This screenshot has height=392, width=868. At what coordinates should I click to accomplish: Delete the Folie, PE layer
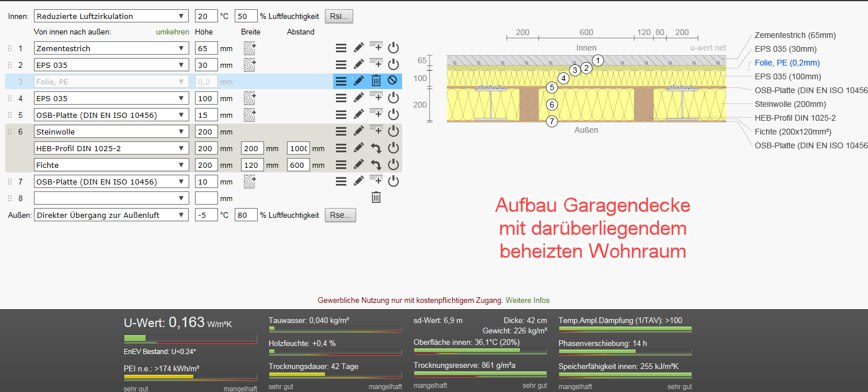[x=376, y=81]
